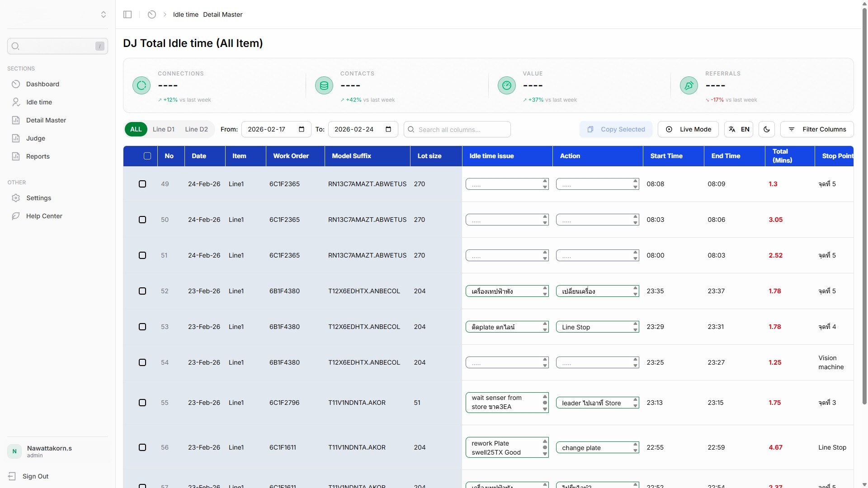Open Filter Columns button
This screenshot has width=868, height=488.
[x=817, y=129]
